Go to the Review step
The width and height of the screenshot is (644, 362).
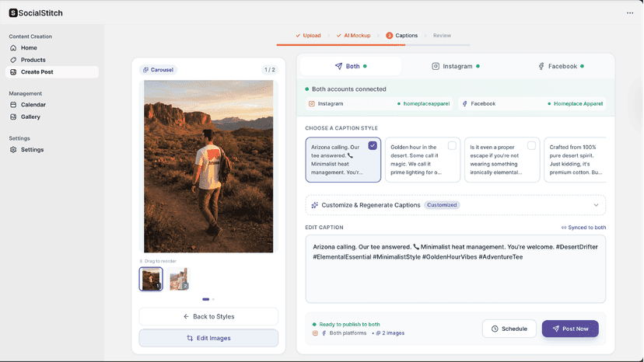coord(442,36)
